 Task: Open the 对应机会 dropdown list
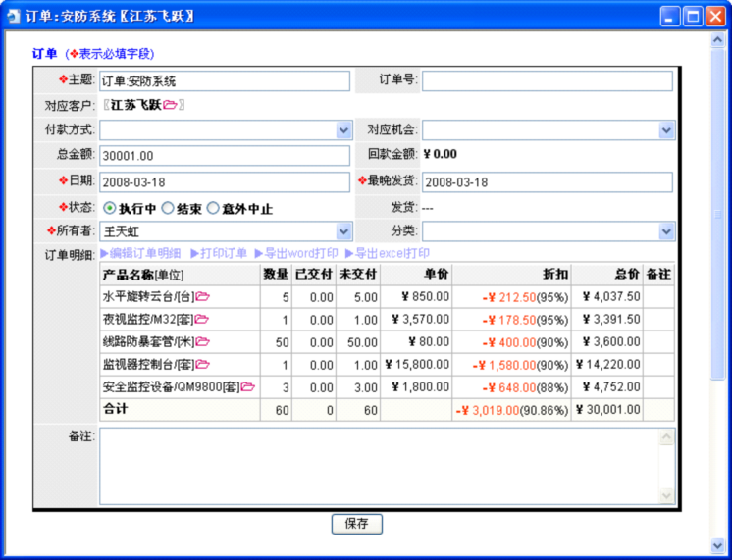coord(667,129)
